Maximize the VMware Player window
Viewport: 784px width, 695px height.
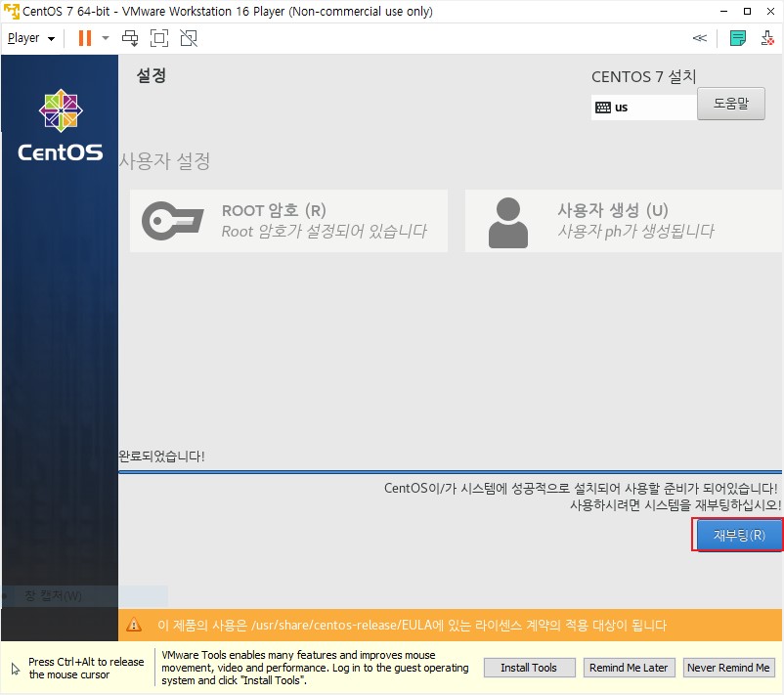coord(747,11)
